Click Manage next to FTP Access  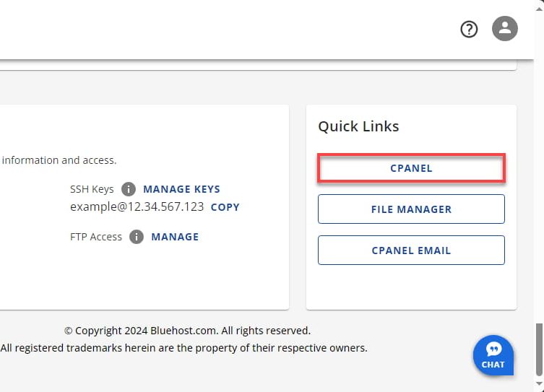point(175,237)
